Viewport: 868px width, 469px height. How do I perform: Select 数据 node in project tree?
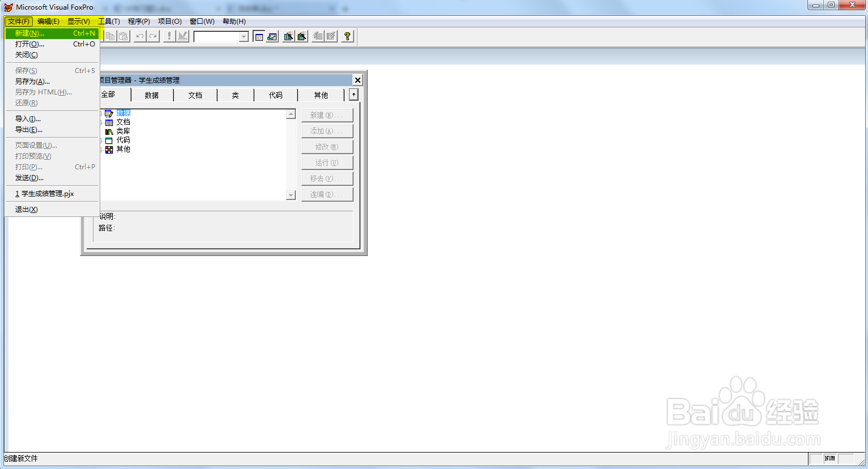[x=123, y=113]
